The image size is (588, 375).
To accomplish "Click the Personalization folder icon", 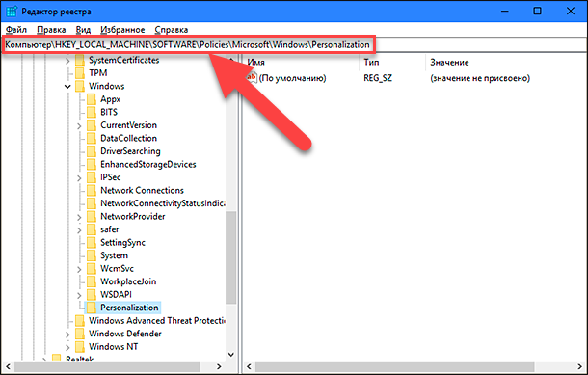I will tap(92, 308).
